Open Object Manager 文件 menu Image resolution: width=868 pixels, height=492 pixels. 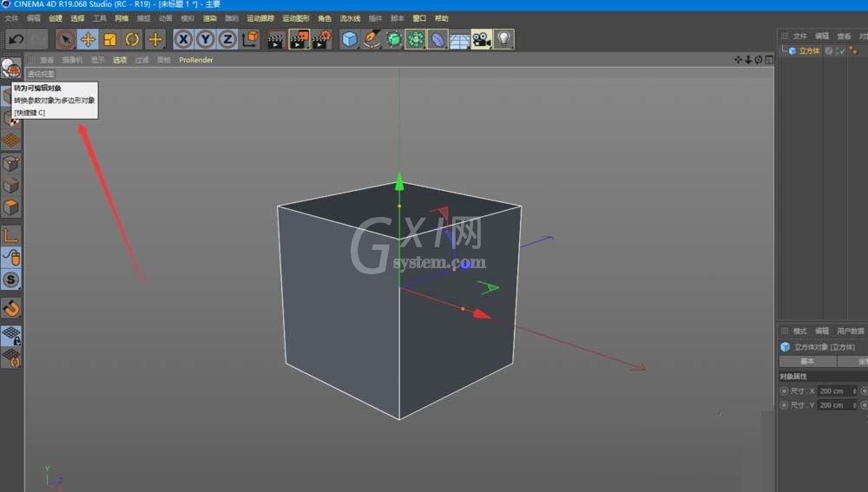tap(800, 36)
